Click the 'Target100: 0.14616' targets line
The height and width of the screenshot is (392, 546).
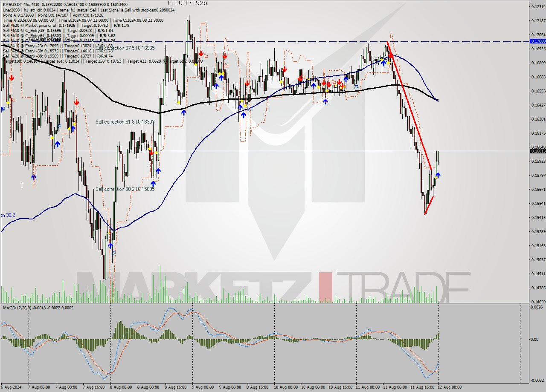[102, 61]
